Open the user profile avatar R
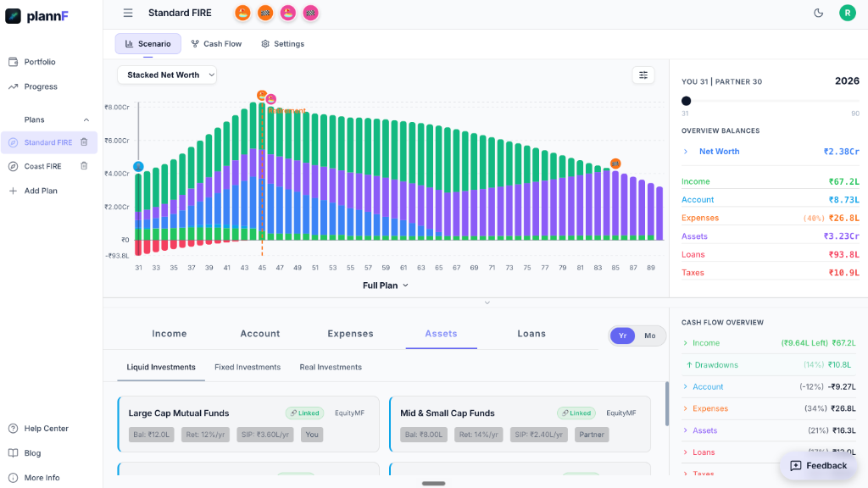This screenshot has width=868, height=488. point(847,13)
